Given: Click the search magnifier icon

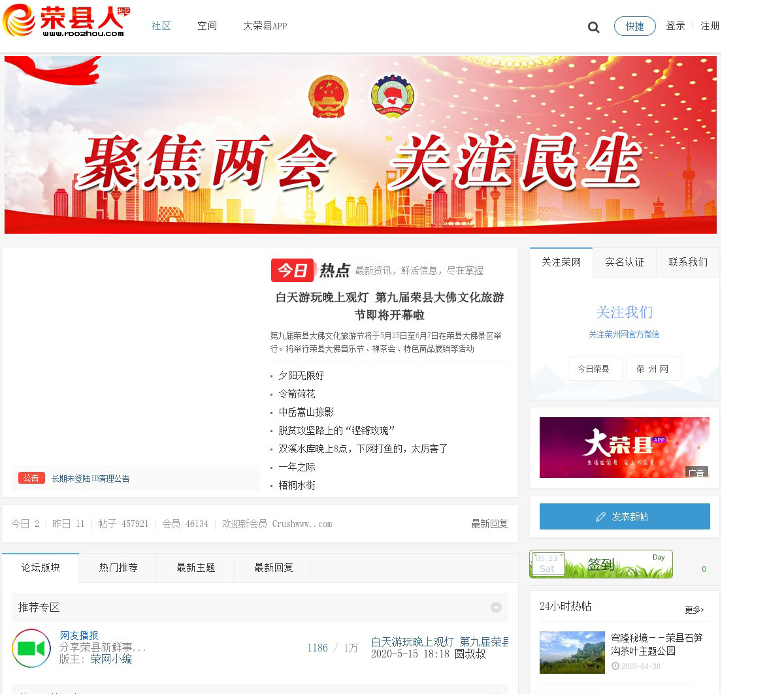Looking at the screenshot, I should point(593,27).
